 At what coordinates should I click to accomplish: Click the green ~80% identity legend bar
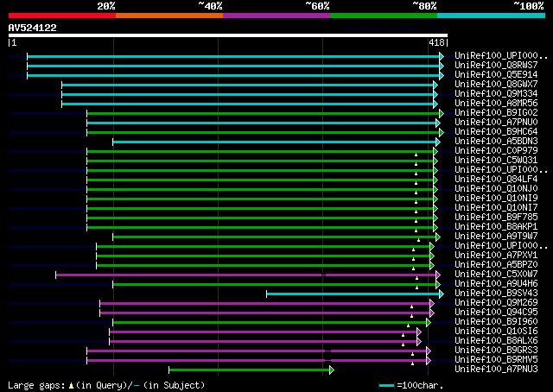coord(384,16)
